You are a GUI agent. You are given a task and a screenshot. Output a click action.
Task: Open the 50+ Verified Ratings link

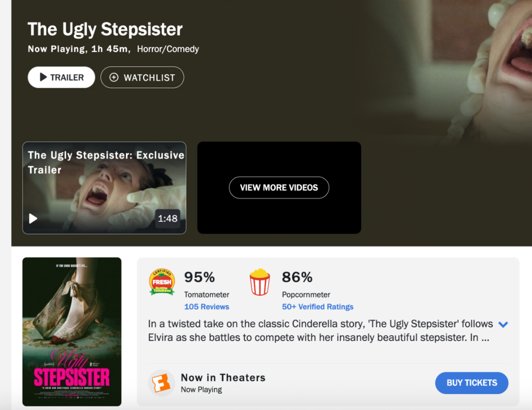318,307
